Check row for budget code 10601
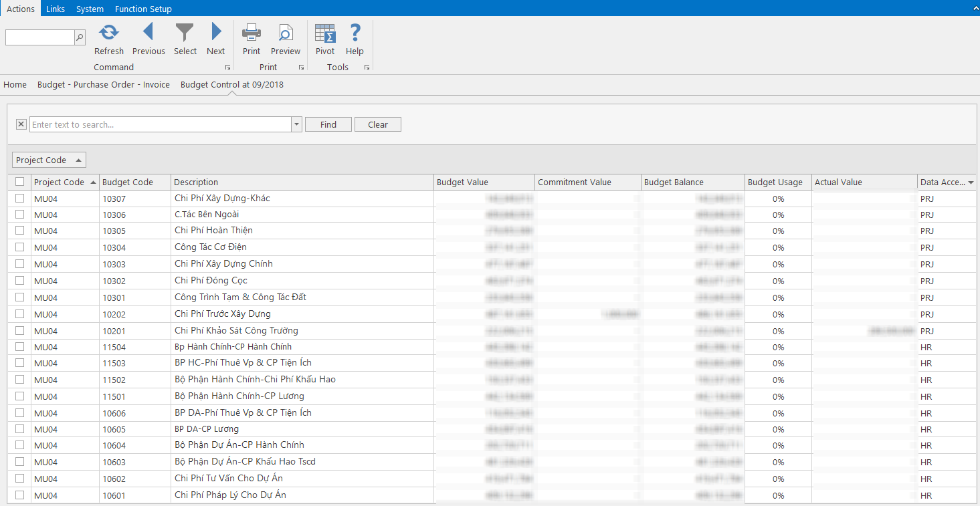This screenshot has height=506, width=980. click(19, 495)
